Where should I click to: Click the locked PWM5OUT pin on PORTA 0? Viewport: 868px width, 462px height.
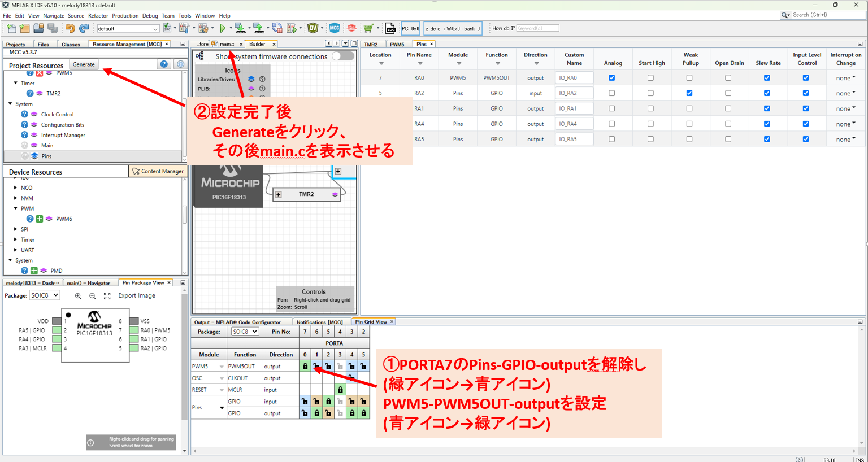(x=305, y=367)
